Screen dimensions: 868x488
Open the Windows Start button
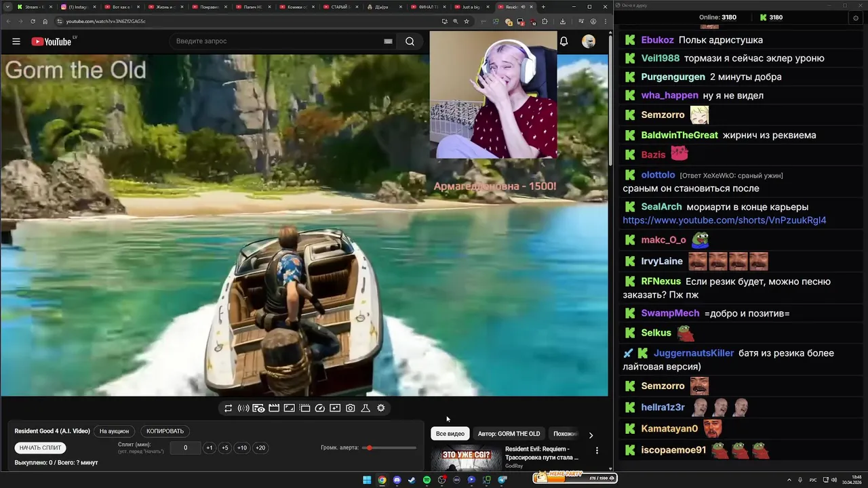[x=367, y=480]
